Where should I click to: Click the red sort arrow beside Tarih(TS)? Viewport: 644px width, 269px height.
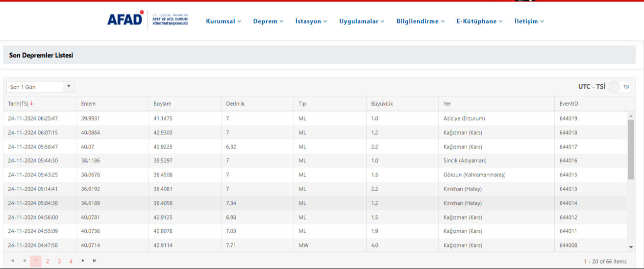pos(32,103)
